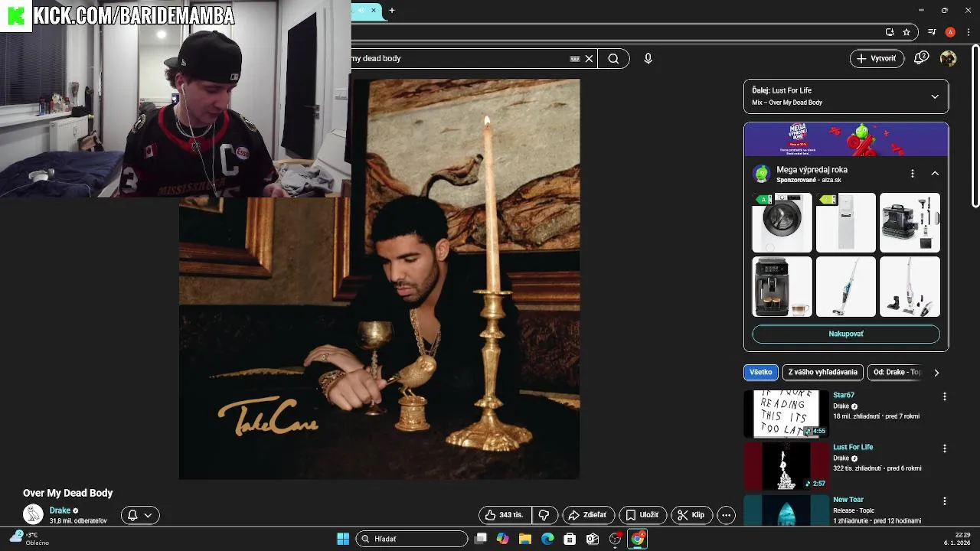Like the video, 343 tis.

click(x=505, y=515)
